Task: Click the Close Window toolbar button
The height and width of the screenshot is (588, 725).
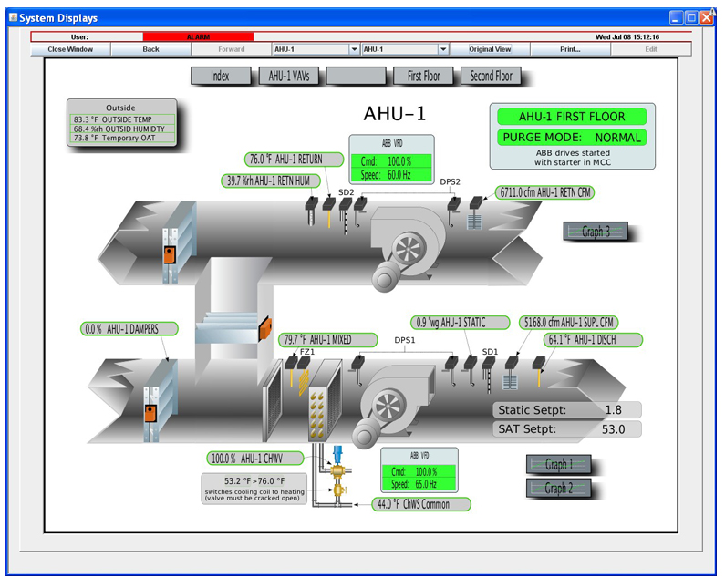Action: 70,49
